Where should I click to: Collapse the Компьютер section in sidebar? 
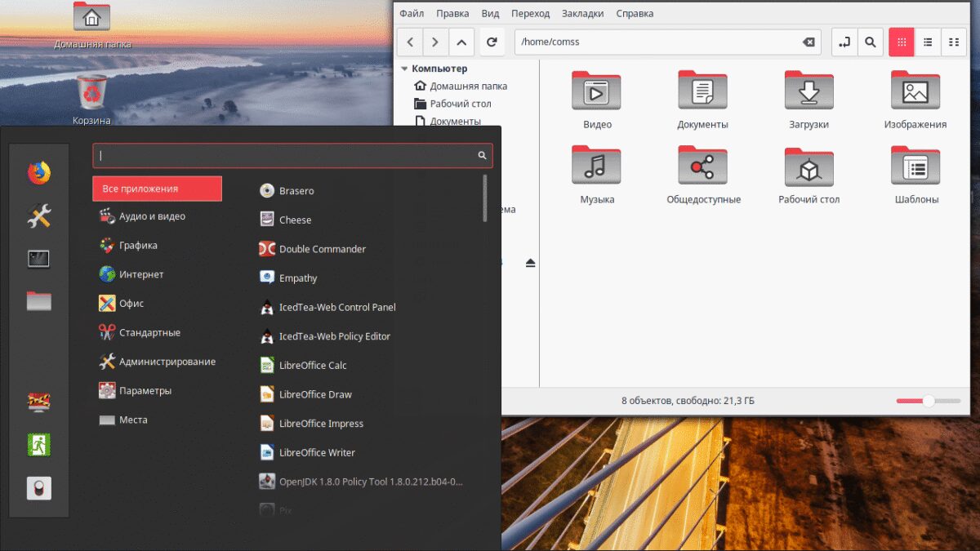[404, 69]
